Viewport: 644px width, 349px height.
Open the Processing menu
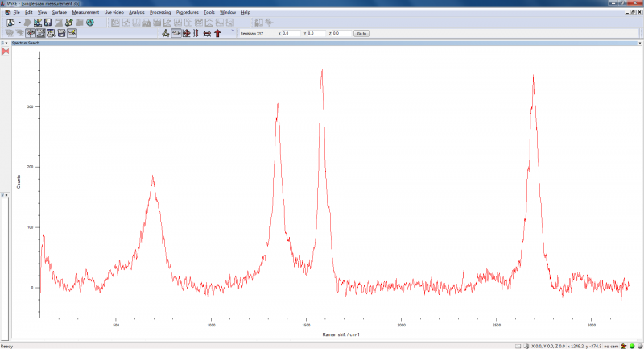[x=160, y=13]
